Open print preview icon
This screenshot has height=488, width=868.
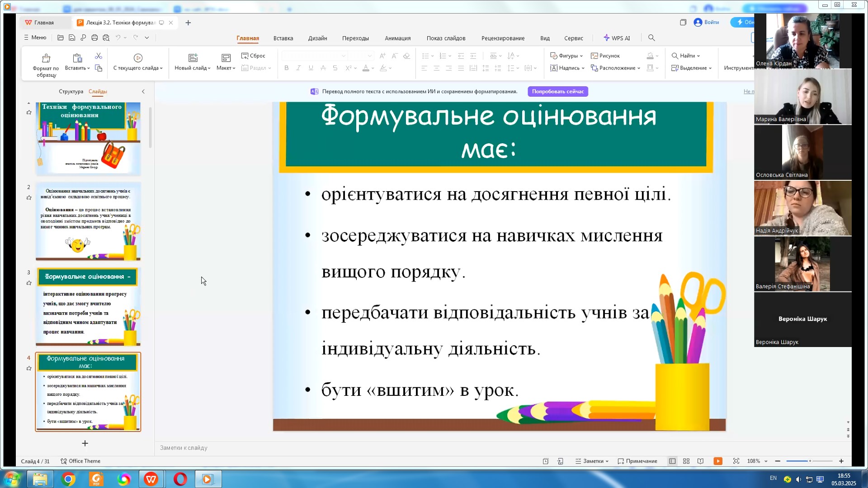pyautogui.click(x=106, y=38)
